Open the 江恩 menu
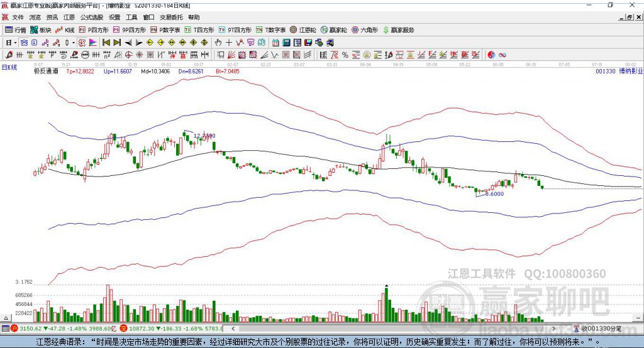The width and height of the screenshot is (644, 348). click(x=69, y=18)
